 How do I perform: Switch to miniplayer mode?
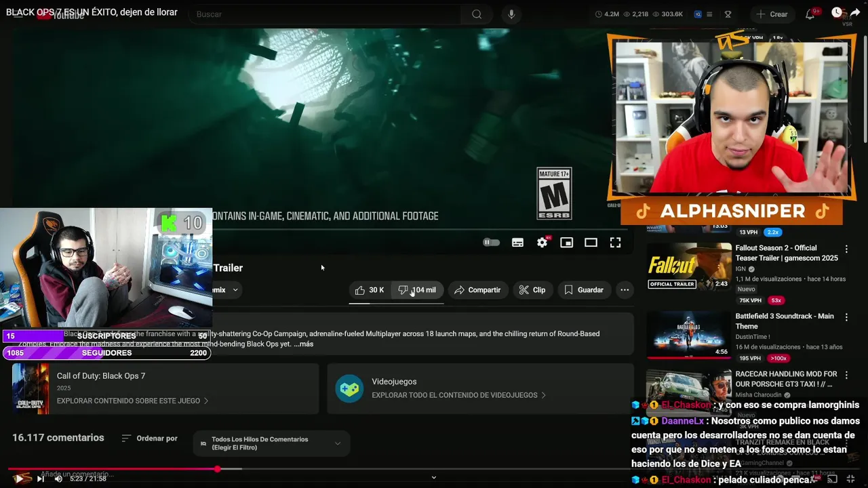567,243
